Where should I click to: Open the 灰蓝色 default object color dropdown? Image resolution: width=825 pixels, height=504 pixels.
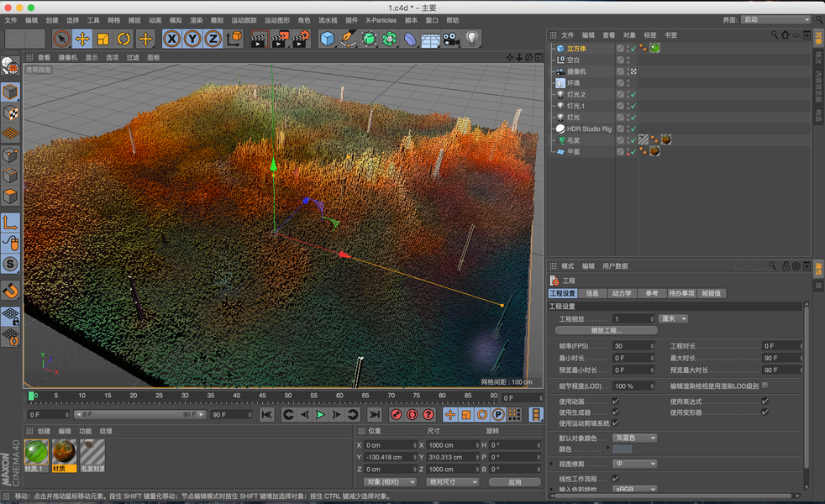[634, 438]
